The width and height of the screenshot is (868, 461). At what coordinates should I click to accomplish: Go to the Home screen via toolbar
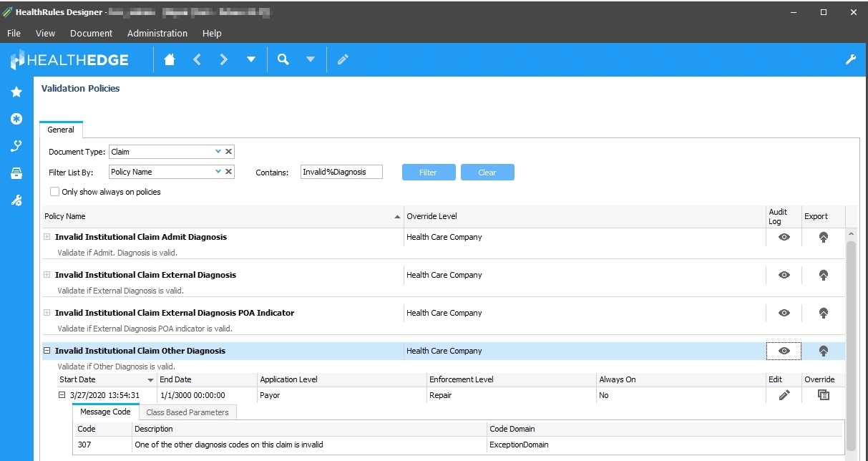click(169, 59)
